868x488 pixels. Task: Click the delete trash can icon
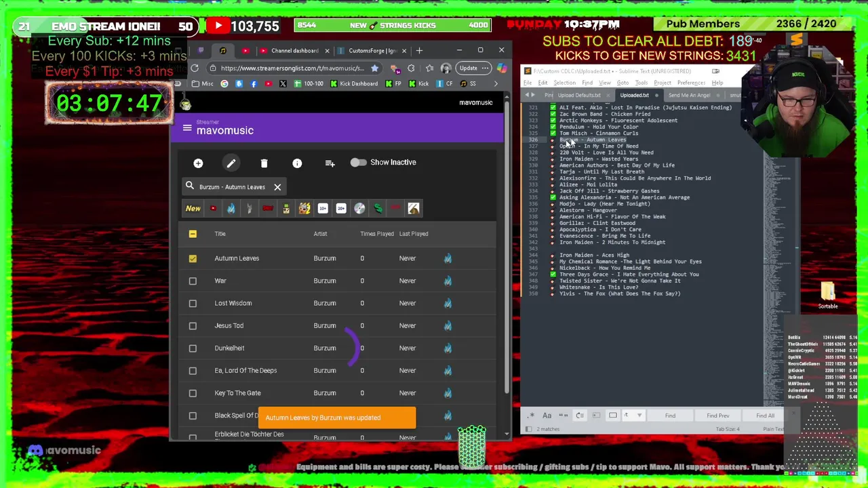point(264,163)
